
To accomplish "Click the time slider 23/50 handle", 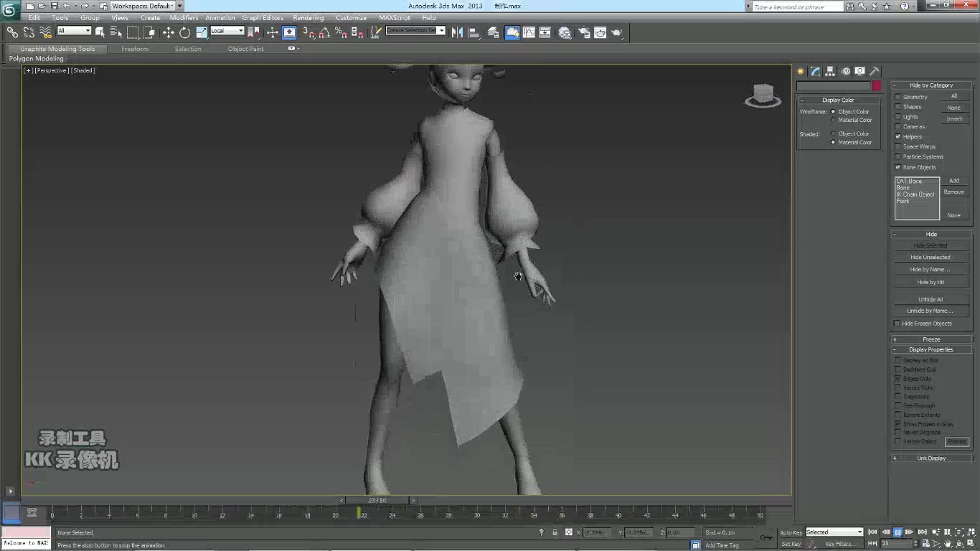I will 377,500.
